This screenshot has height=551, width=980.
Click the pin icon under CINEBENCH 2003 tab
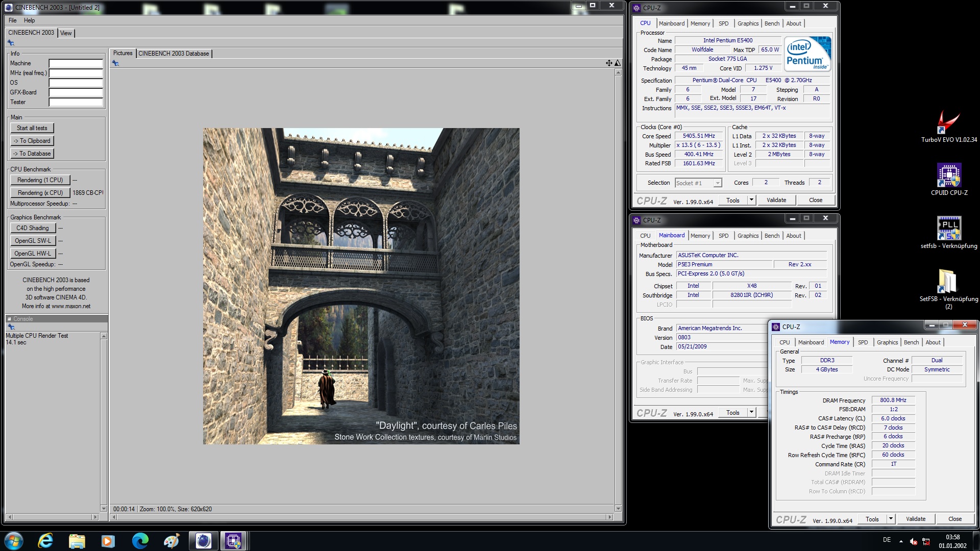[11, 43]
